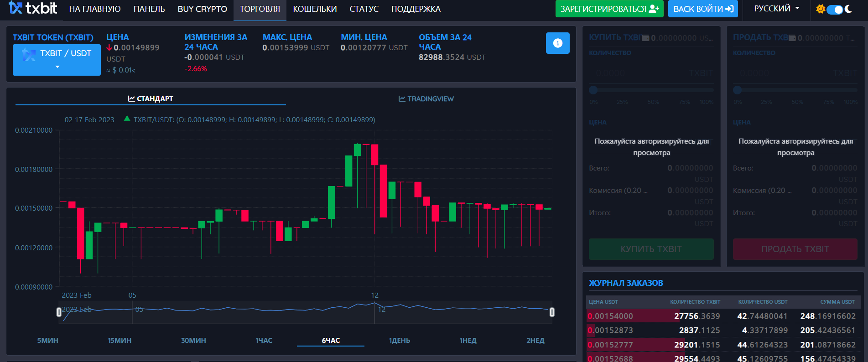Open the Русский language dropdown
The image size is (868, 362).
coord(776,9)
